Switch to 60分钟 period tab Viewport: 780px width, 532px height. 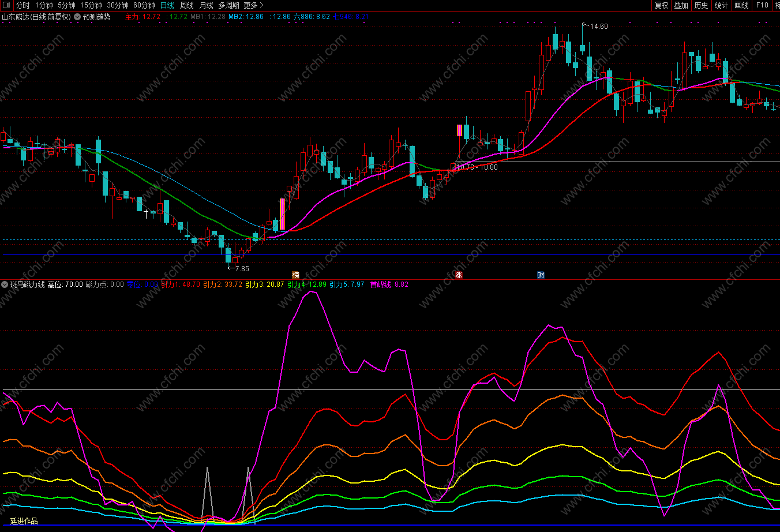pos(144,5)
